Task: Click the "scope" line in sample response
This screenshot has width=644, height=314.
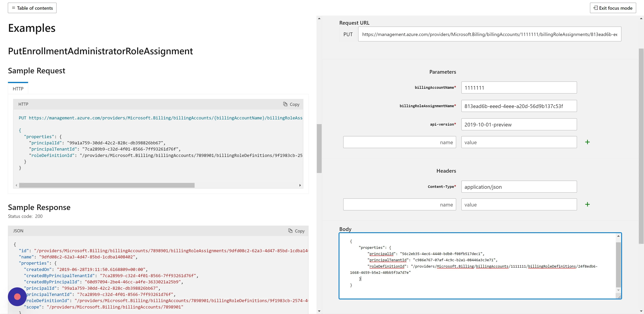Action: (104, 307)
